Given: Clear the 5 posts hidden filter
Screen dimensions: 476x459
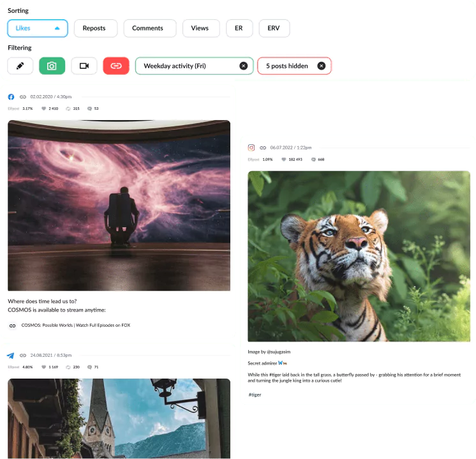Looking at the screenshot, I should [x=321, y=66].
